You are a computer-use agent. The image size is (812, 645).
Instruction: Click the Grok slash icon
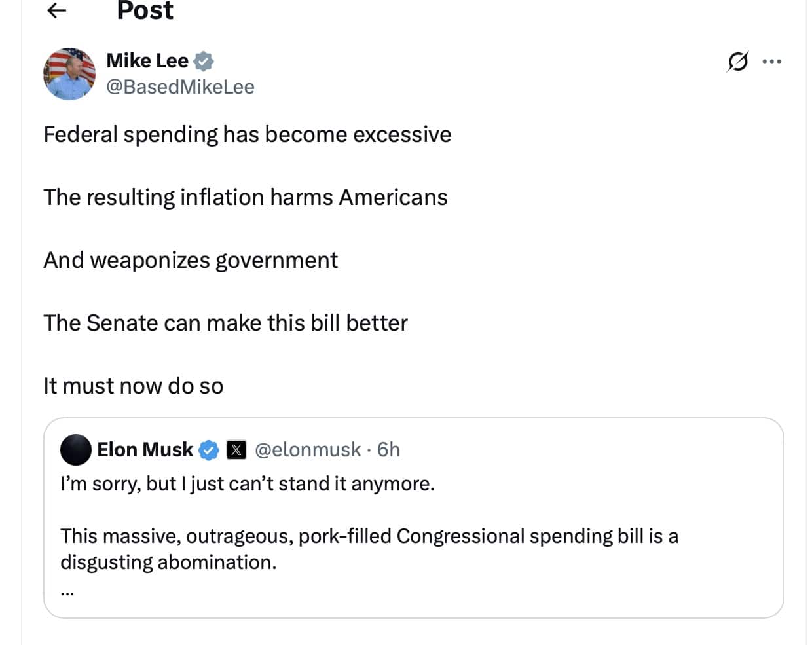737,62
